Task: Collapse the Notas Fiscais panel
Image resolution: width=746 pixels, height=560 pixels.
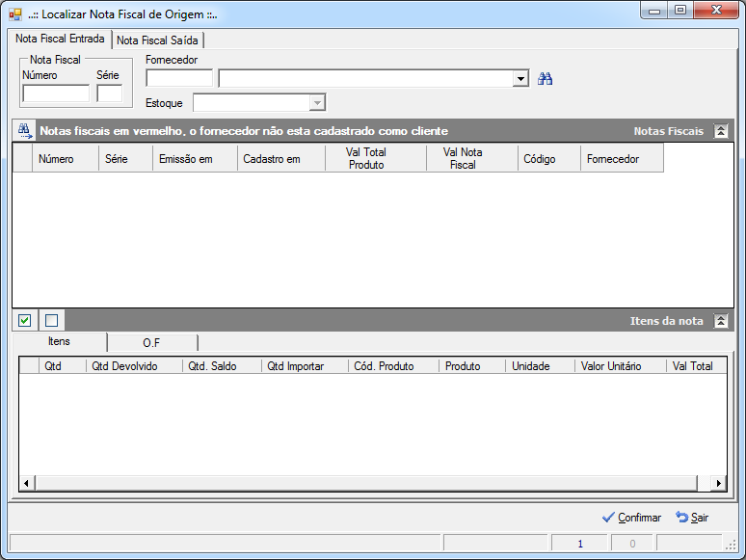Action: point(721,131)
